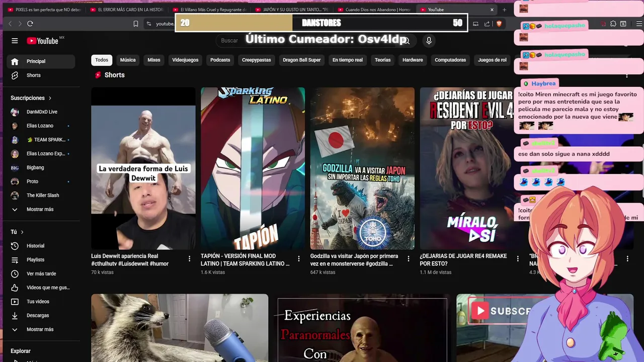Open options menu for RE4 Remake short
644x362 pixels.
click(518, 258)
